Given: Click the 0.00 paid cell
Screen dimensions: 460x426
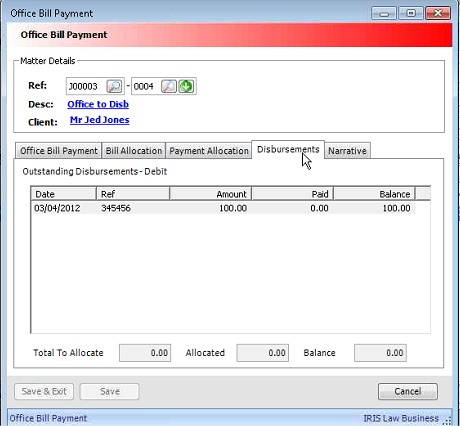Looking at the screenshot, I should pyautogui.click(x=319, y=208).
